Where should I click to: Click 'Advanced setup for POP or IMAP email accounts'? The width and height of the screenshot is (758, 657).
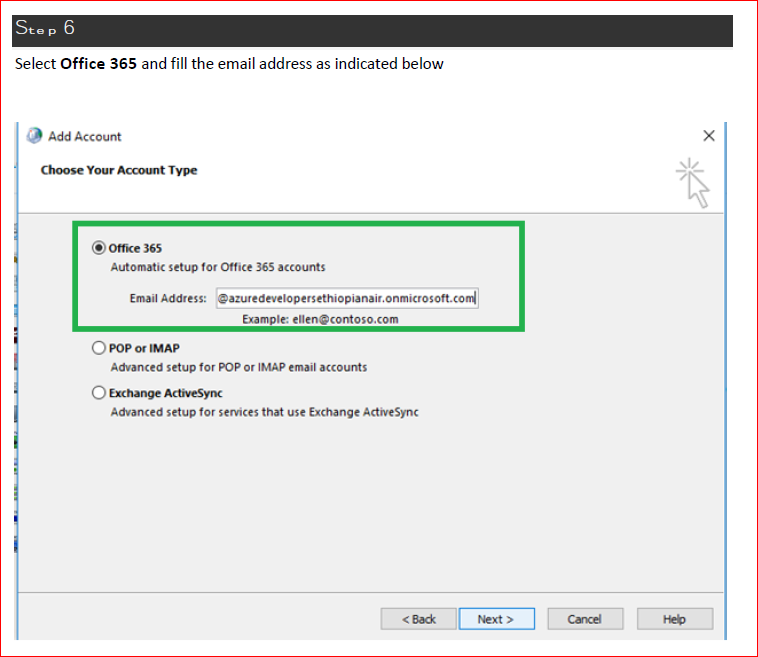click(239, 367)
